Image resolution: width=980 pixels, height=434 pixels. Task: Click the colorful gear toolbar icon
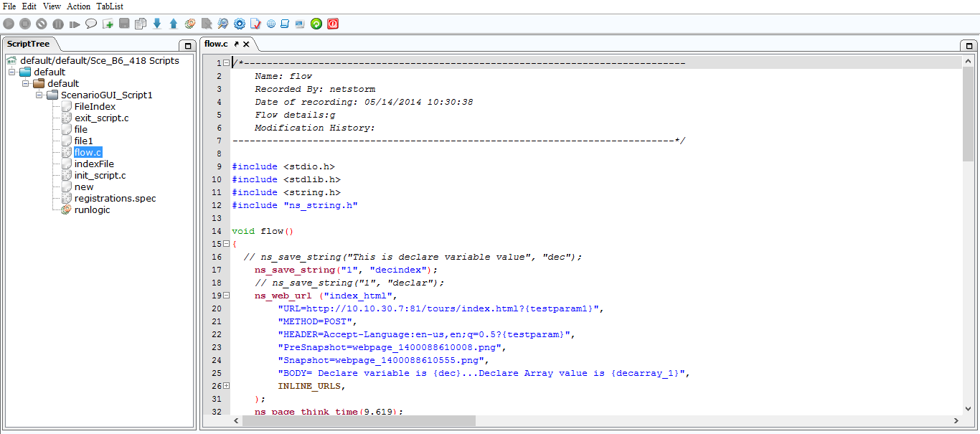190,24
